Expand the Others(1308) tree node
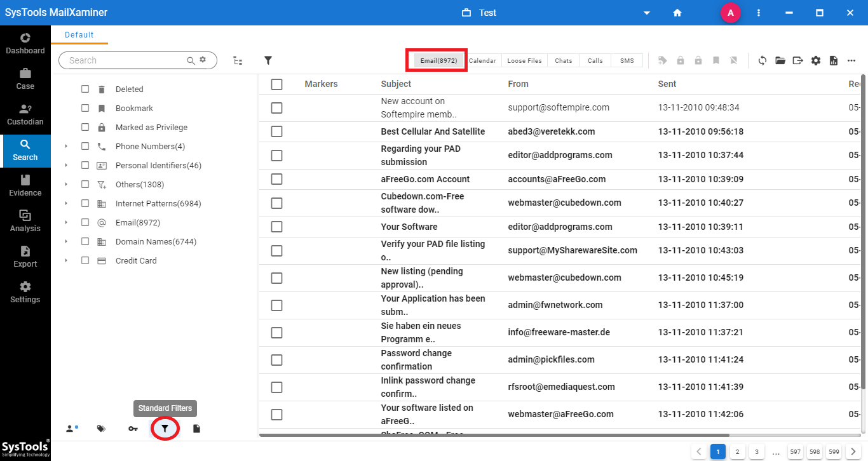Screen dimensions: 868x461 pos(66,184)
